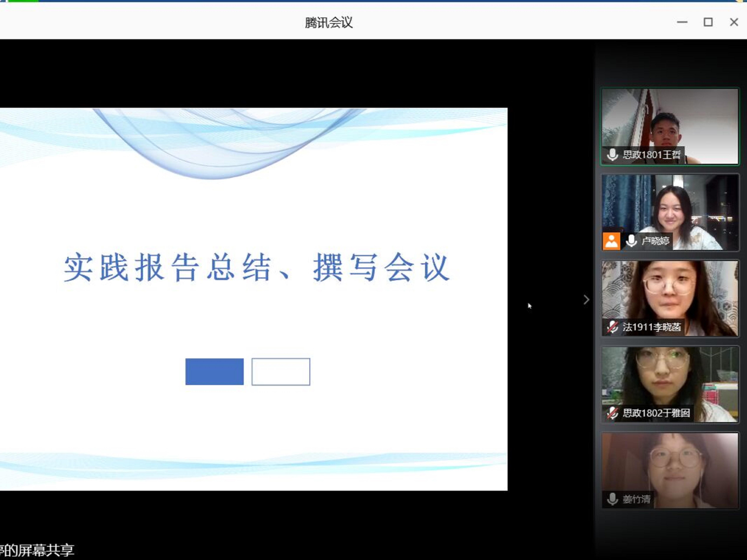The image size is (747, 560).
Task: Click 腾讯会议 window title
Action: point(329,23)
